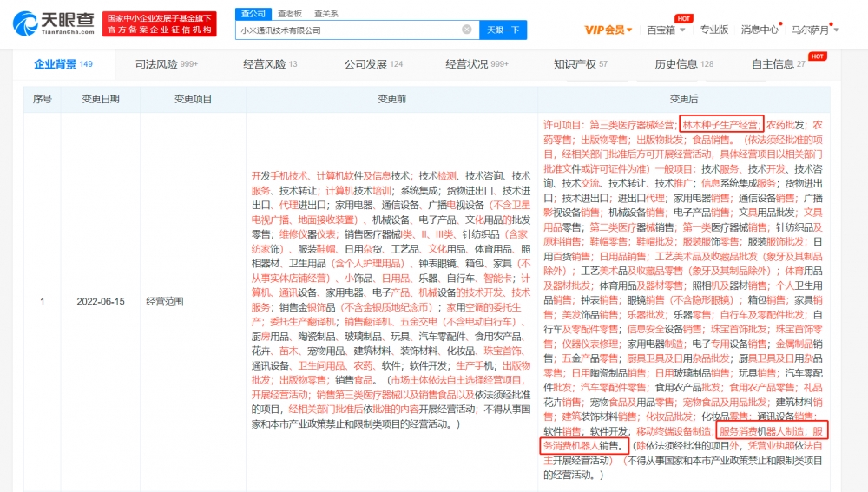Click the 变更前 column header
Viewport: 868px width, 492px height.
(392, 99)
